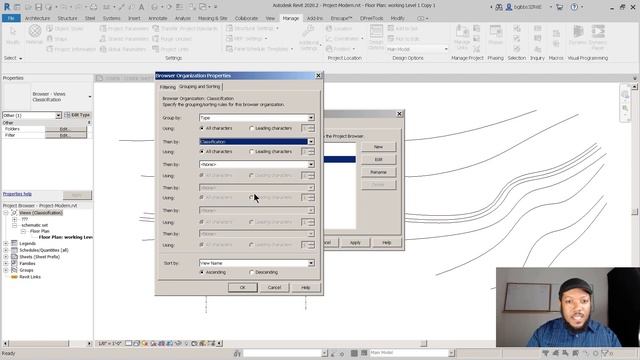
Task: Click Rename in the Browser Organization dialog
Action: point(378,172)
